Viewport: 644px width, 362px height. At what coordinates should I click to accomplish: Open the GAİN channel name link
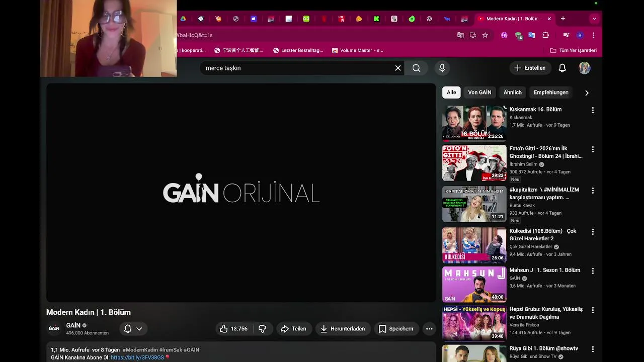coord(73,325)
